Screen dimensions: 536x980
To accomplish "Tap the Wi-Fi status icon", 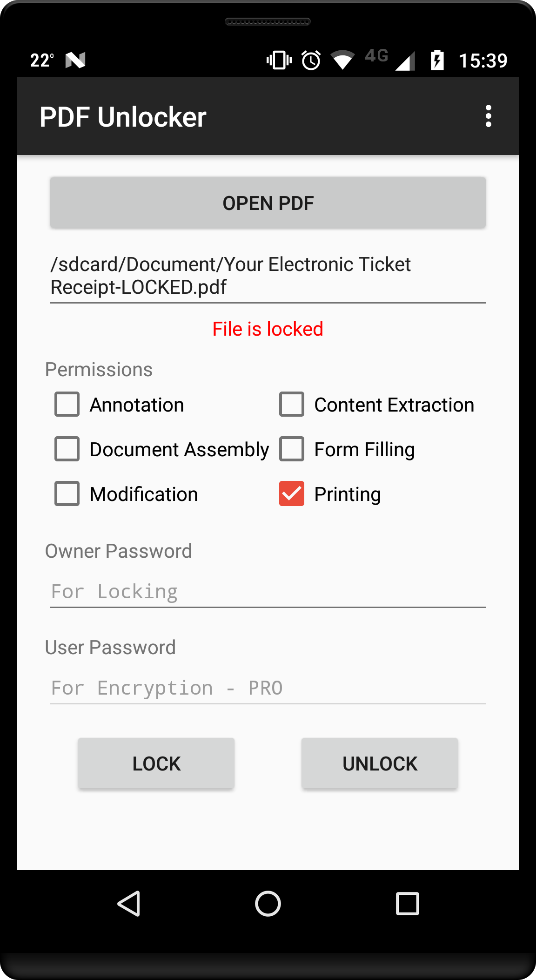I will click(342, 60).
